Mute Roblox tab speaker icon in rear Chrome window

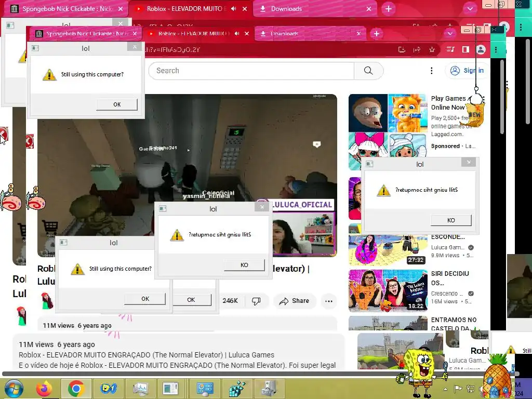[233, 9]
